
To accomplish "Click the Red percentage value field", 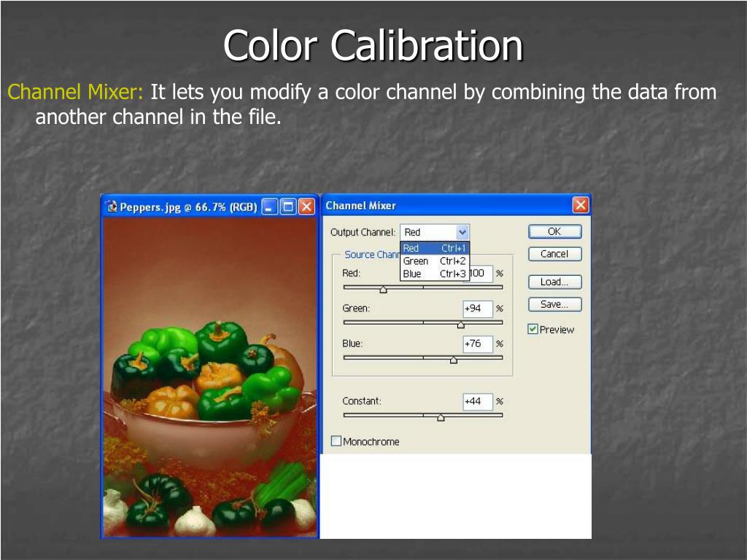I will click(x=481, y=273).
